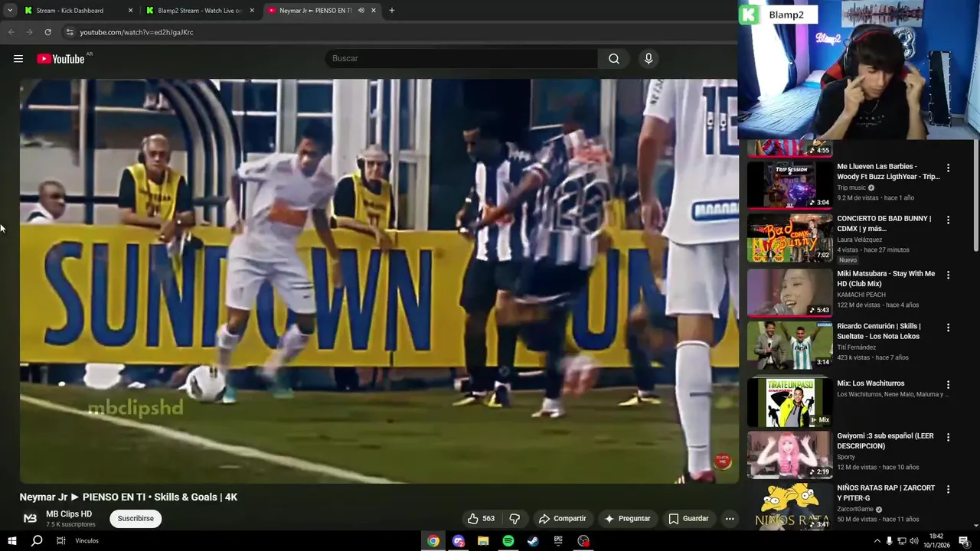
Task: Close the Blamp2 Stream tab
Action: [252, 11]
